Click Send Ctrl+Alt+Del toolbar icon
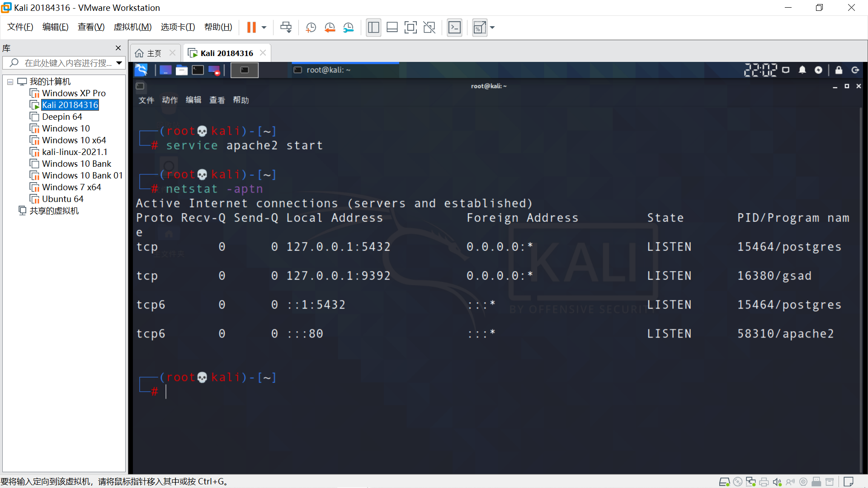The width and height of the screenshot is (868, 488). click(x=286, y=28)
